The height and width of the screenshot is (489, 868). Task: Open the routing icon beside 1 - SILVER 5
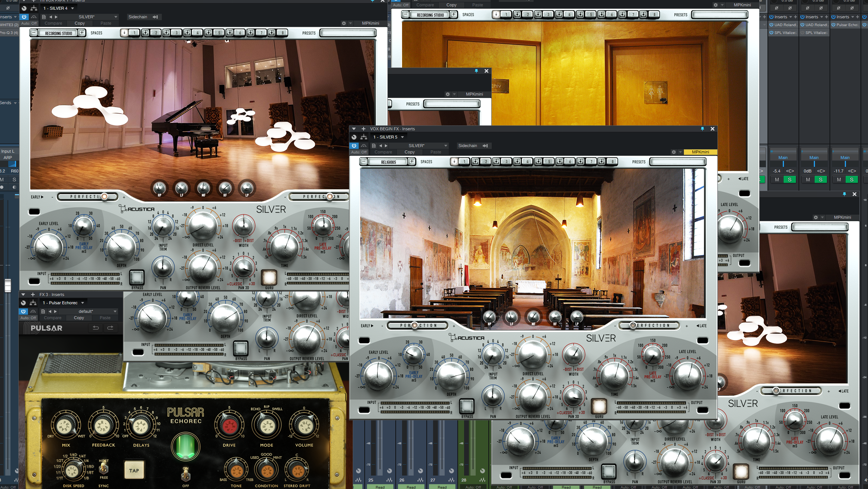point(364,137)
